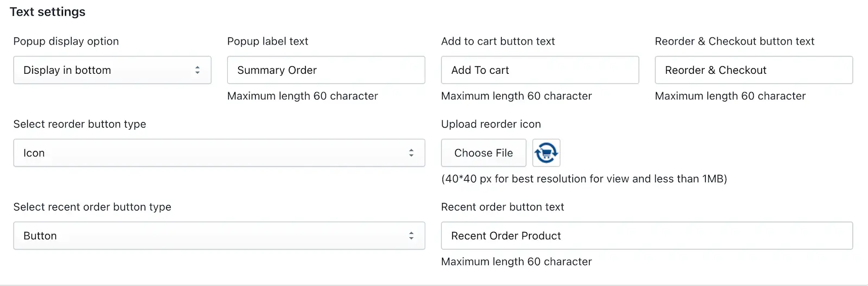
Task: Click the 'Popup display option' label
Action: coord(66,41)
